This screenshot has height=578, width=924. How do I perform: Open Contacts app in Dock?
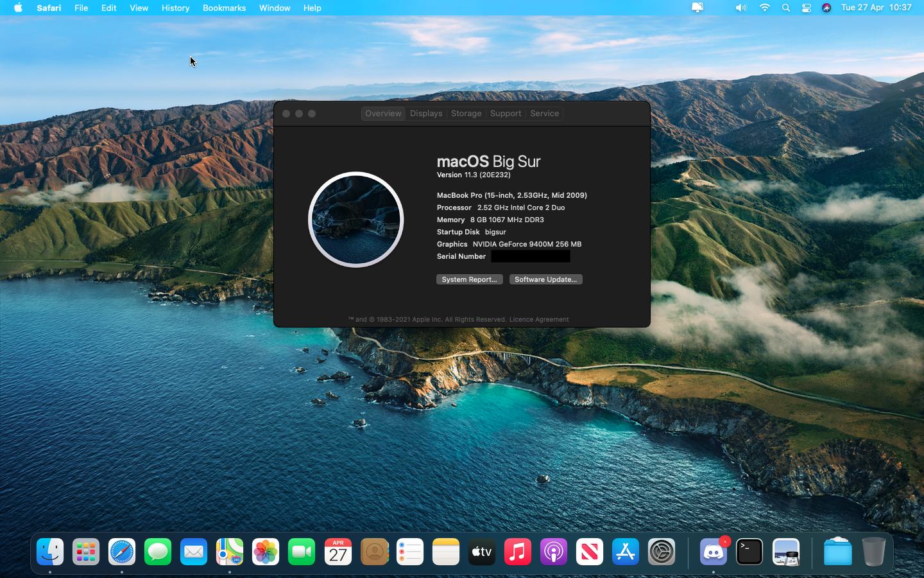(374, 552)
